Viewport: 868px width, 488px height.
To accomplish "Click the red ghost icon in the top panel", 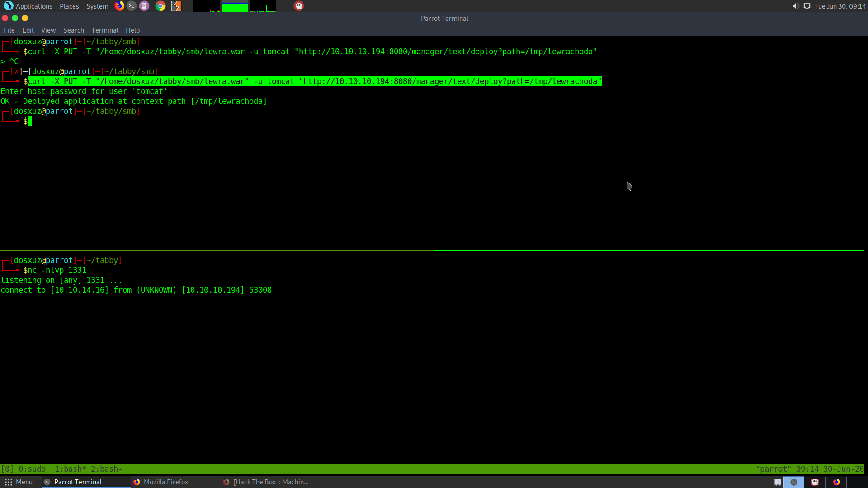I will click(x=299, y=6).
